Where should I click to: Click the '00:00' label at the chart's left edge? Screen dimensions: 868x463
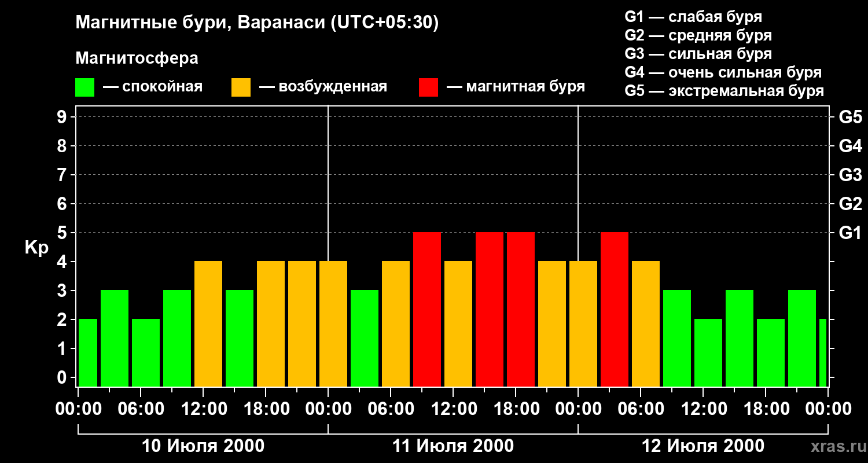(x=78, y=409)
